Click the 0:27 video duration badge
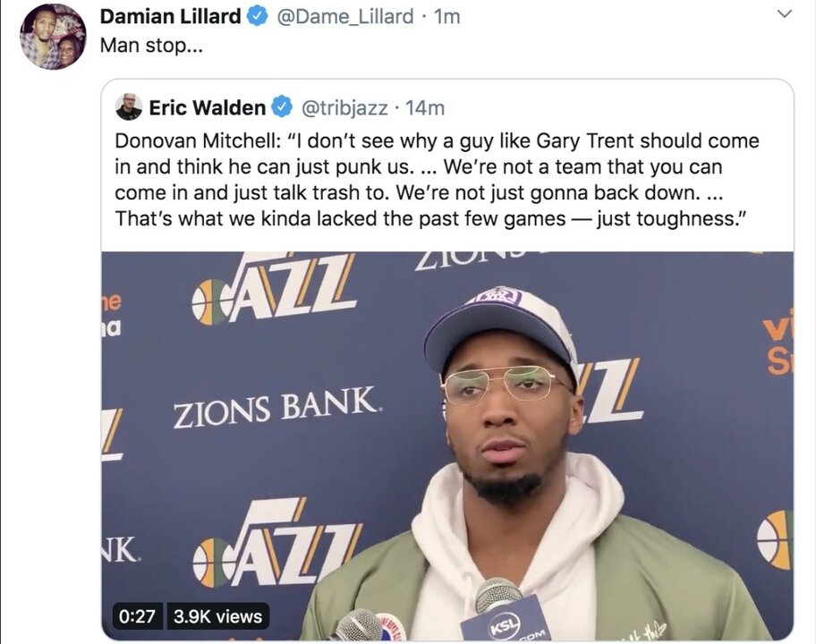The height and width of the screenshot is (644, 816). coord(138,616)
